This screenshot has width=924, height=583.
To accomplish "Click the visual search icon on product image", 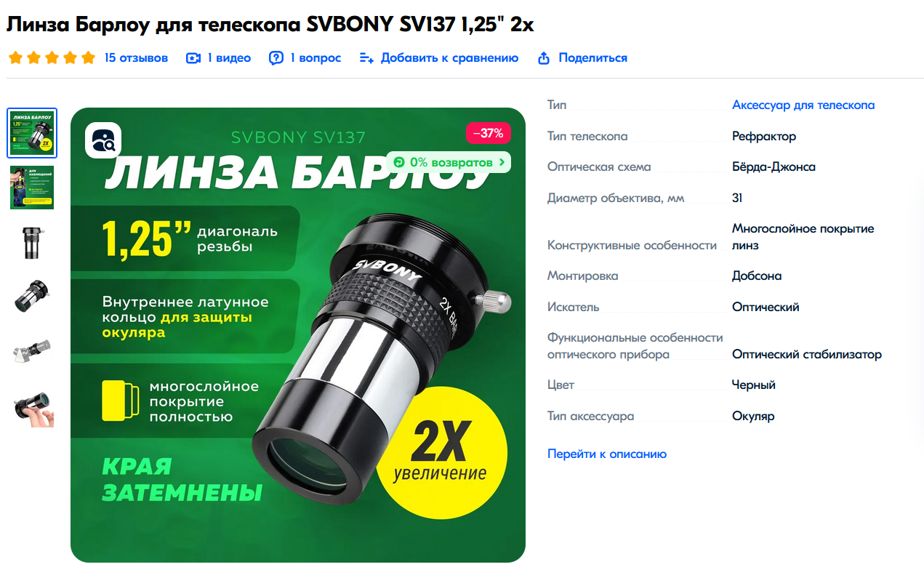I will point(103,140).
